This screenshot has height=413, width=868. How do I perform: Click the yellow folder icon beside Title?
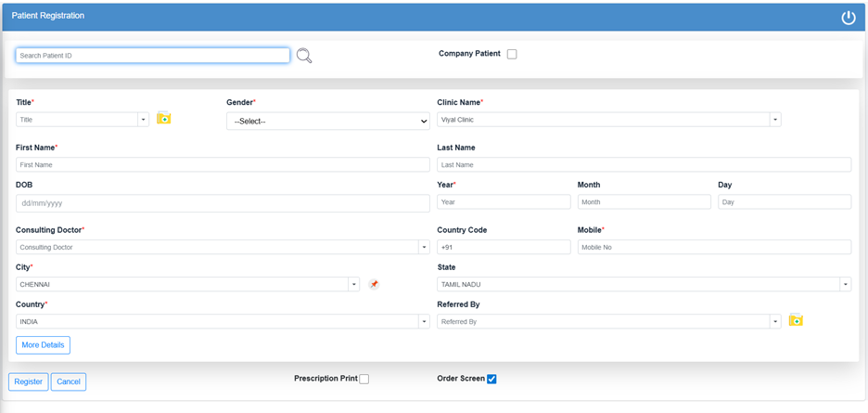164,118
